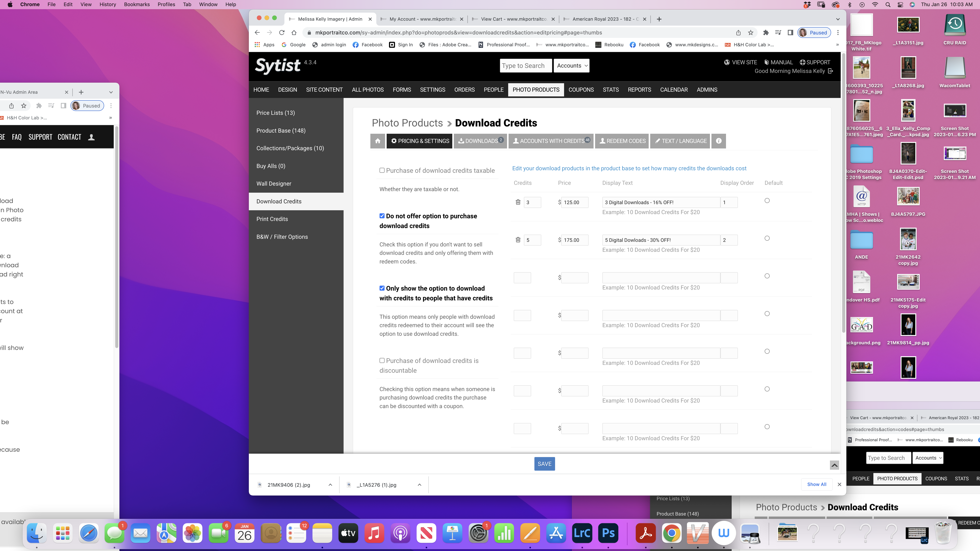Log out using icon next to Melissa Kelly
The image size is (980, 551).
(831, 71)
